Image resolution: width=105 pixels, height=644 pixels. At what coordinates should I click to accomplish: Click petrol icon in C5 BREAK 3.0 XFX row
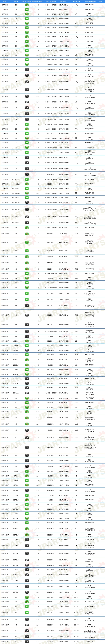27,198
